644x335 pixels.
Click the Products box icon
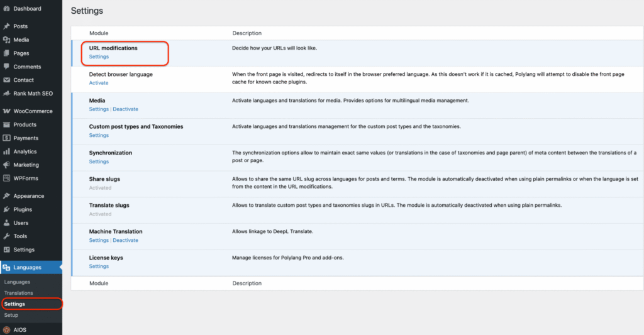[x=6, y=125]
